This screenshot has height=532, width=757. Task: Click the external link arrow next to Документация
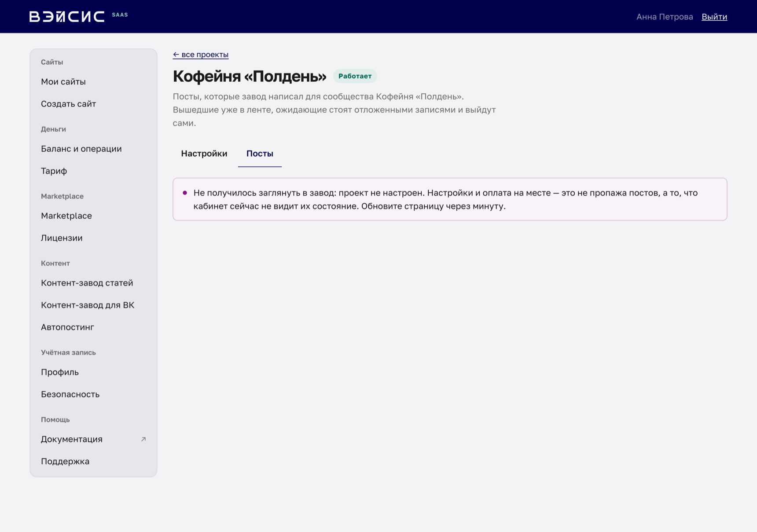click(x=143, y=439)
